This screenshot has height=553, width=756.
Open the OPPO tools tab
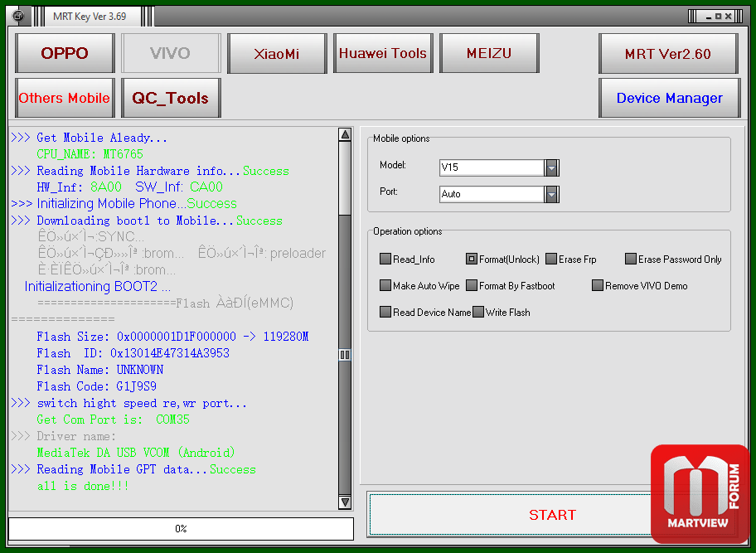(x=65, y=53)
